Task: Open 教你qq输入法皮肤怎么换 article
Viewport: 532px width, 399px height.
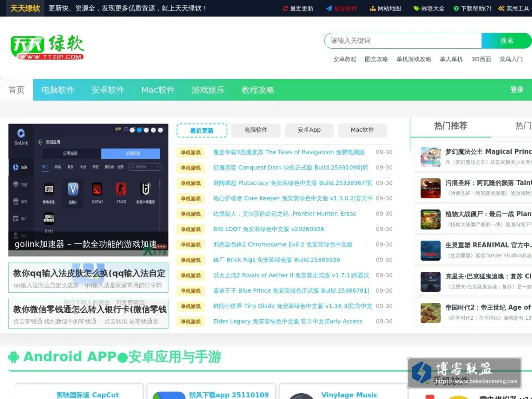Action: pyautogui.click(x=88, y=278)
